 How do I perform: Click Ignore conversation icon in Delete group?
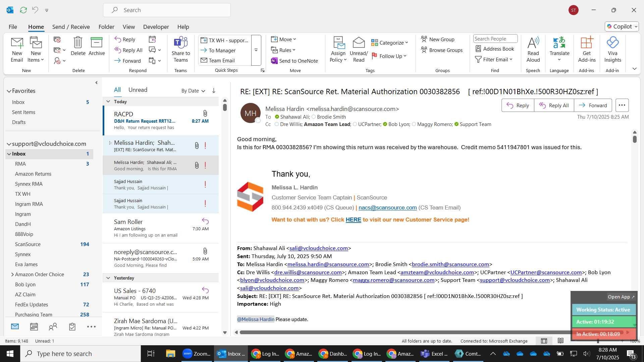point(57,40)
